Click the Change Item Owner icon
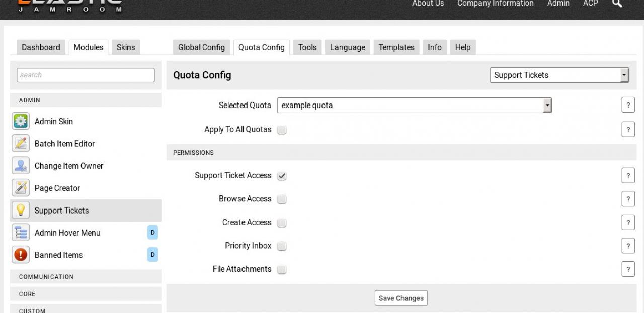The width and height of the screenshot is (644, 313). point(21,166)
